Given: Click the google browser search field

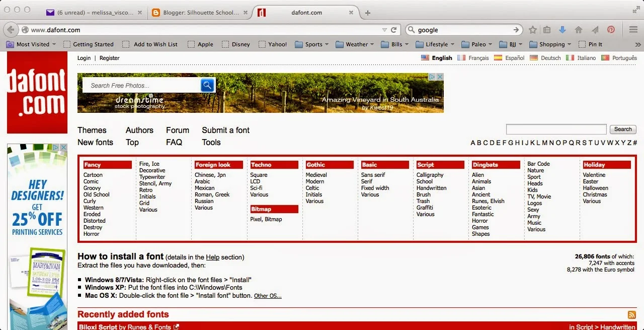Looking at the screenshot, I should 463,30.
